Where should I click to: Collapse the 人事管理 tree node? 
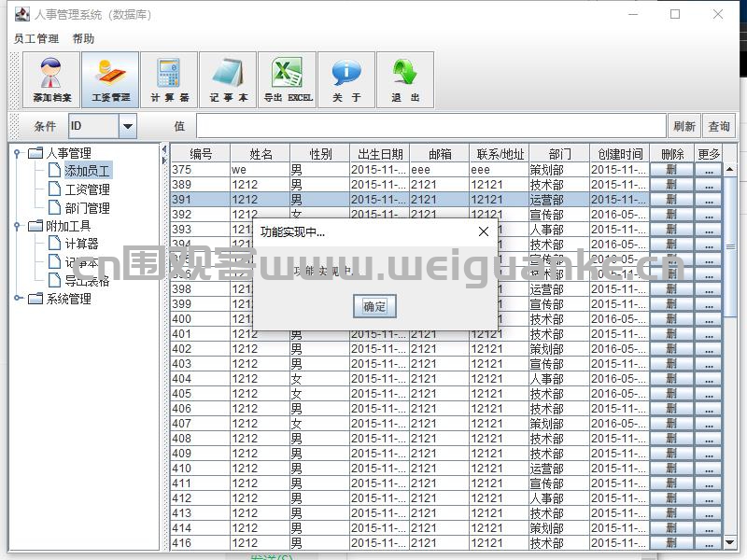pos(18,153)
